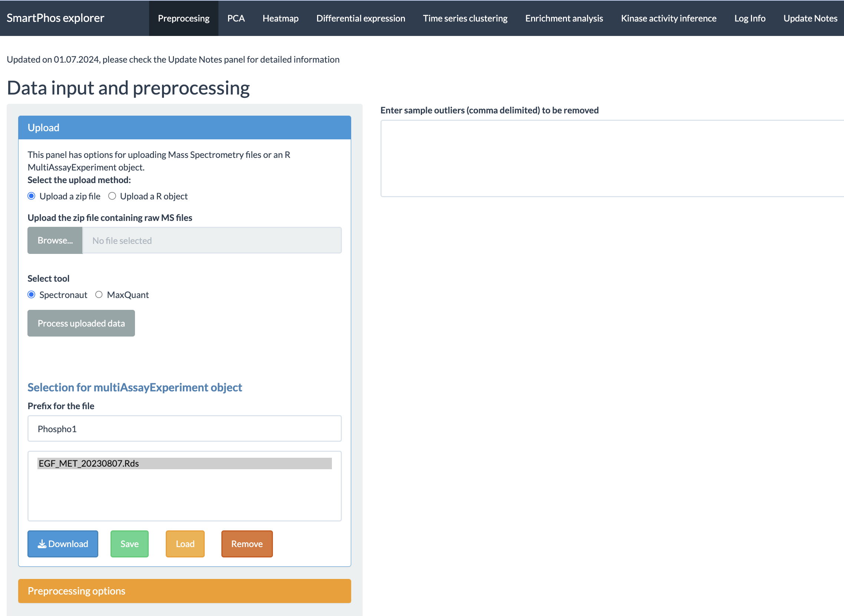Choose Spectronaut as the tool
Viewport: 844px width, 616px height.
pos(32,295)
